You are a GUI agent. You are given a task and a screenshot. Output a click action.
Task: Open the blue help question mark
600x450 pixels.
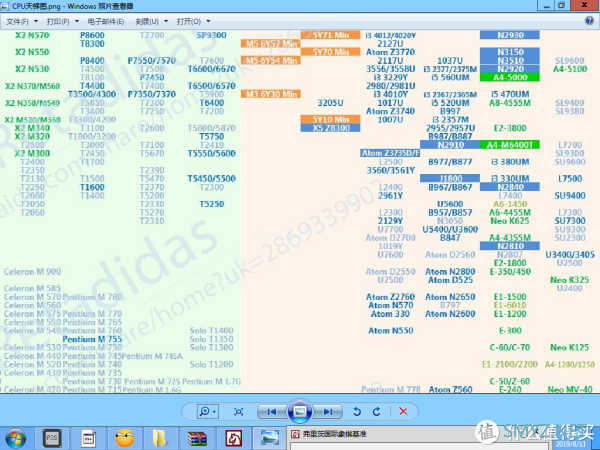click(589, 21)
